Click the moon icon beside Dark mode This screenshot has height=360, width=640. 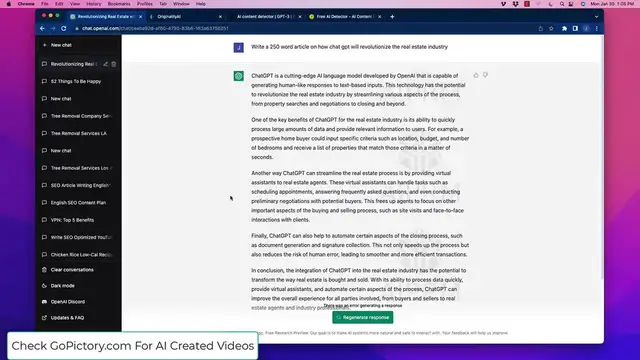[x=44, y=286]
